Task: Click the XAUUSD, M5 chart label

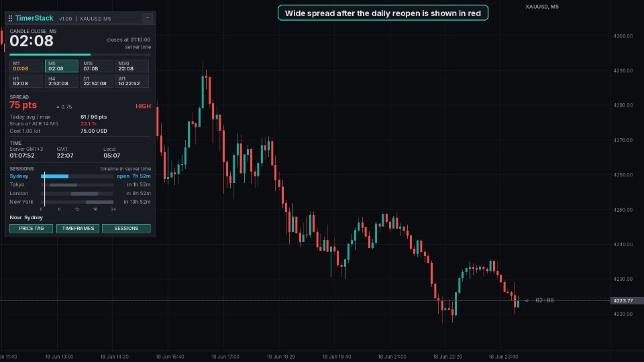Action: tap(542, 7)
